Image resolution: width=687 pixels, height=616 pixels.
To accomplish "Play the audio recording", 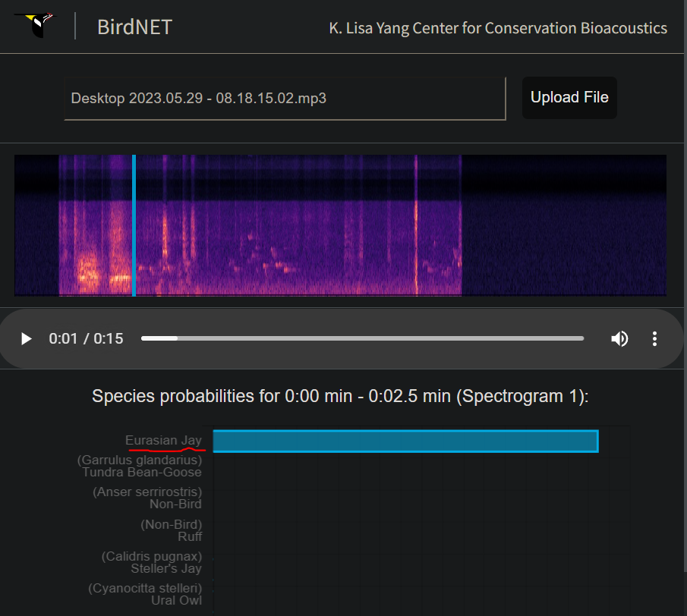I will click(27, 338).
